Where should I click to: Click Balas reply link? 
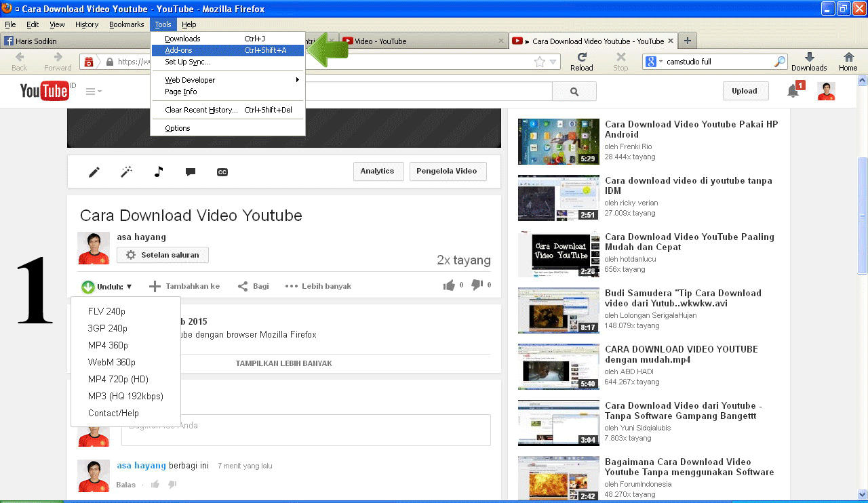point(126,485)
